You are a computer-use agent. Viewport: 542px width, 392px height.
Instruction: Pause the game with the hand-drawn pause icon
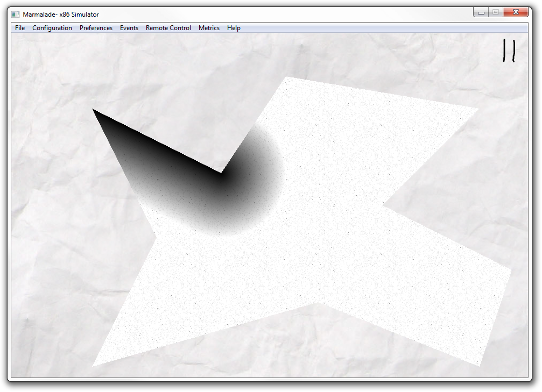pos(509,51)
